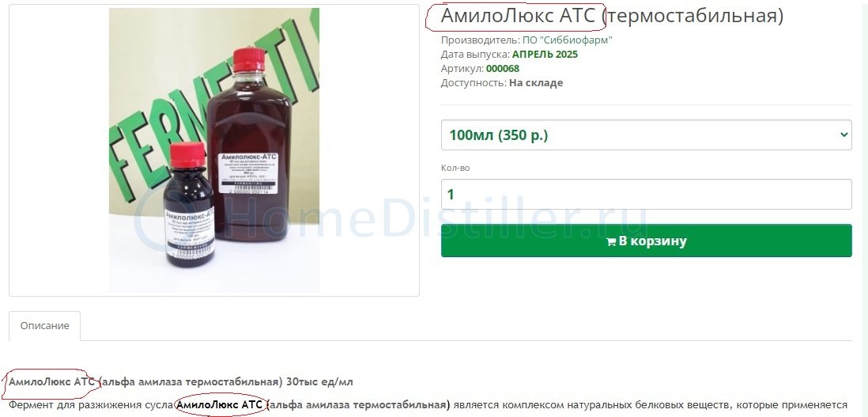This screenshot has height=417, width=868.
Task: Click the chevron arrow of volume selector
Action: pyautogui.click(x=843, y=135)
